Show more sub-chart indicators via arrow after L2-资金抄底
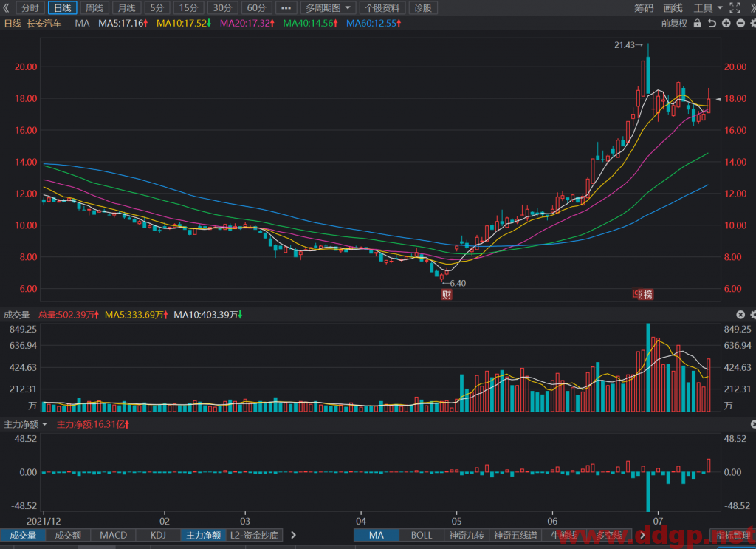 pos(292,535)
